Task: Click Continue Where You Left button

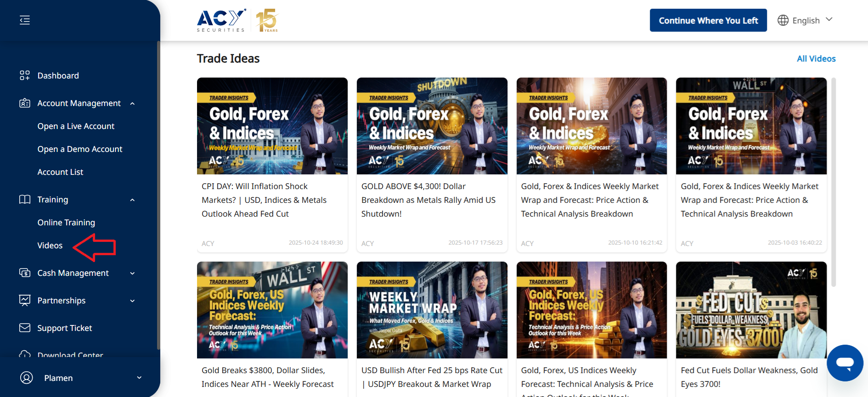Action: tap(708, 20)
